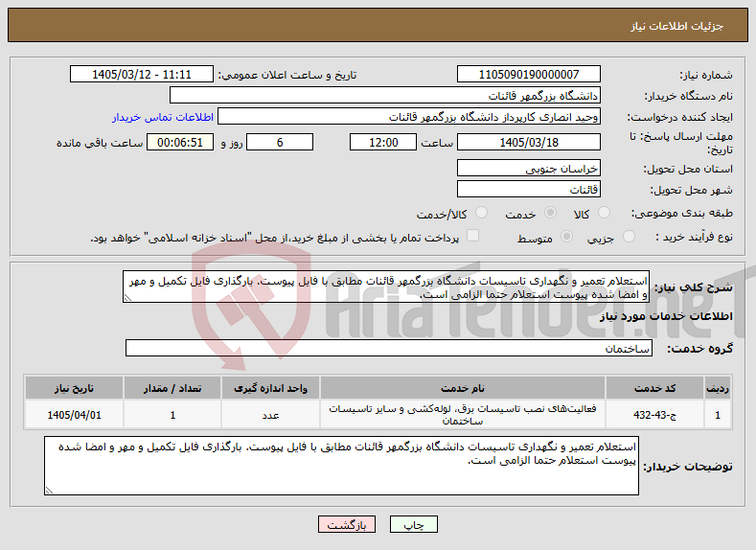Click the توضیحات خریدار label
Screen dimensions: 756x550
(688, 467)
